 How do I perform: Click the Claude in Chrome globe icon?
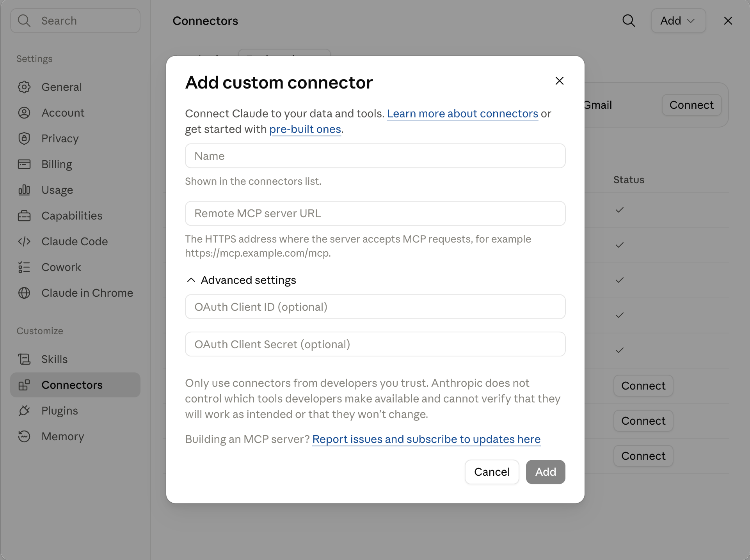click(x=24, y=293)
